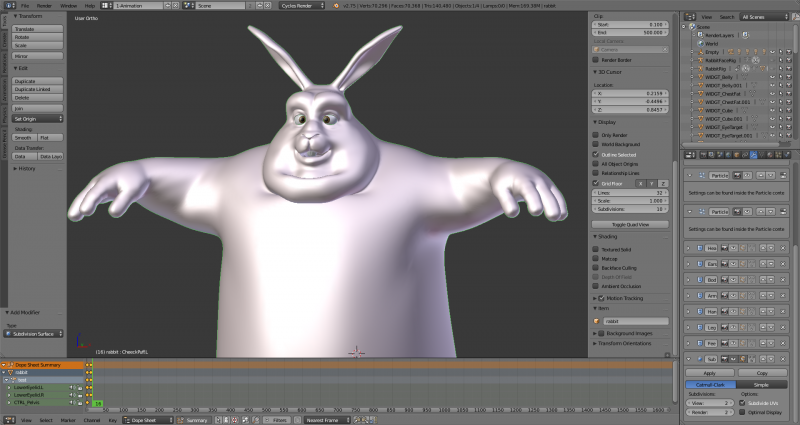Open the Cycles Render engine dropdown

tap(302, 5)
